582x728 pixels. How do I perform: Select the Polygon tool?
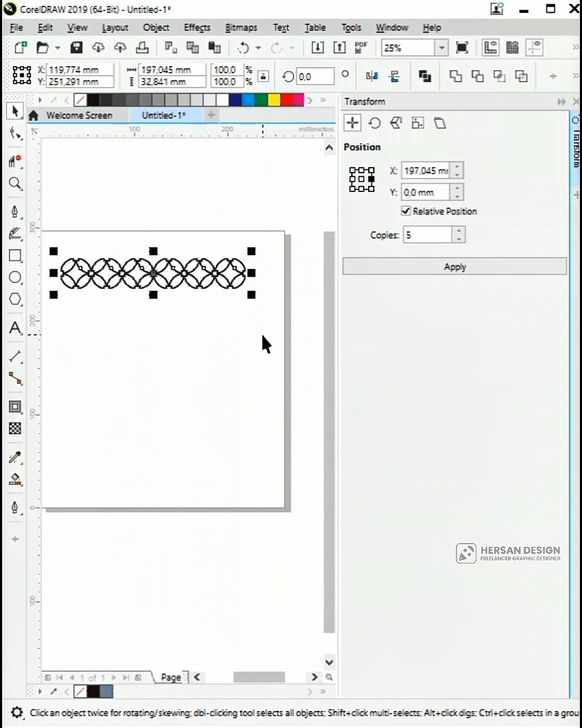(15, 299)
